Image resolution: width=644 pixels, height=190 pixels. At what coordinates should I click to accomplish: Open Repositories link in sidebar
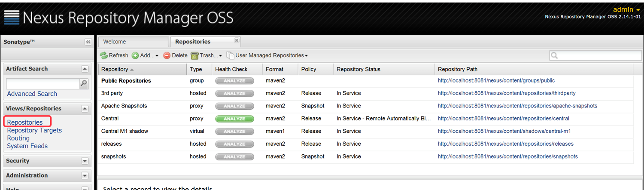coord(25,123)
